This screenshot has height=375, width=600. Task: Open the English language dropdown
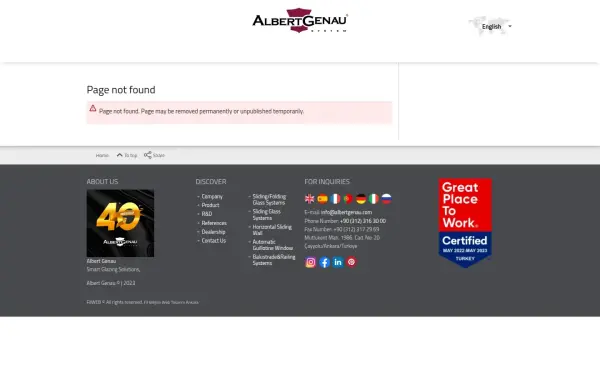click(x=491, y=26)
